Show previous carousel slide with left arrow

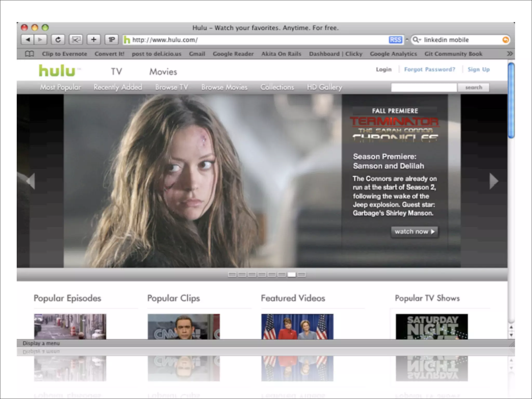pyautogui.click(x=31, y=181)
